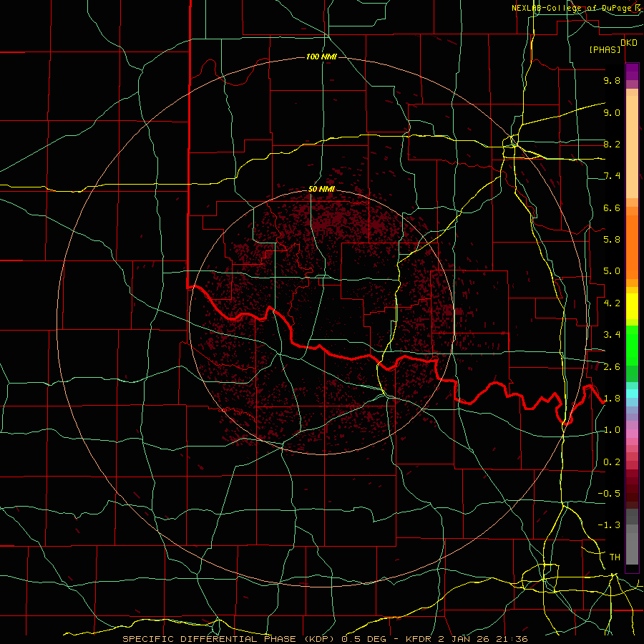
Task: Click the yellow segment of the color bar
Action: pyautogui.click(x=632, y=306)
